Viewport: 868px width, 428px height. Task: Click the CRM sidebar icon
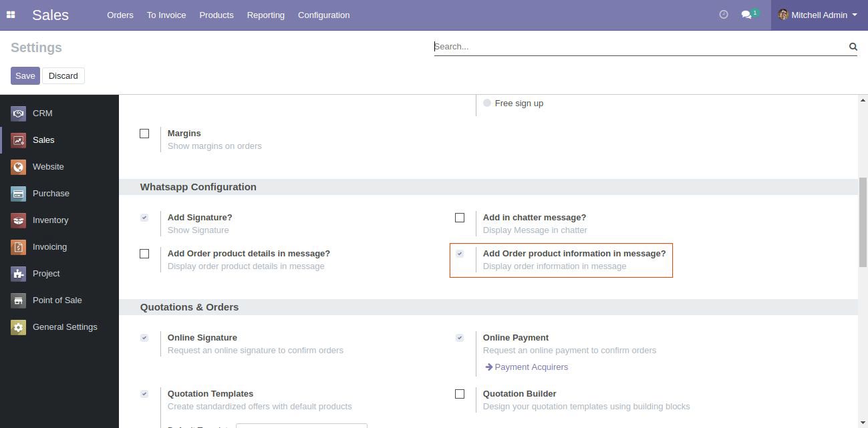19,114
